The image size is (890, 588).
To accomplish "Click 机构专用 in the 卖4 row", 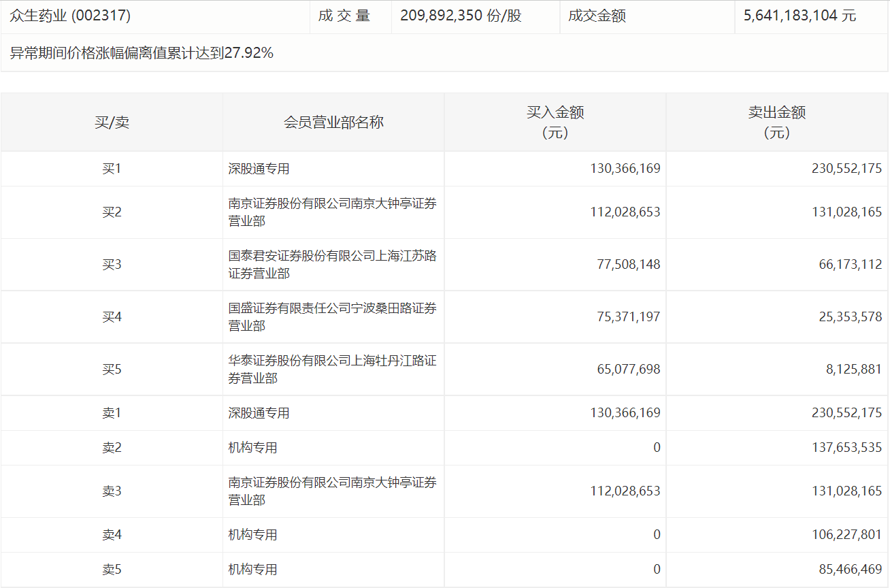I will click(x=253, y=535).
